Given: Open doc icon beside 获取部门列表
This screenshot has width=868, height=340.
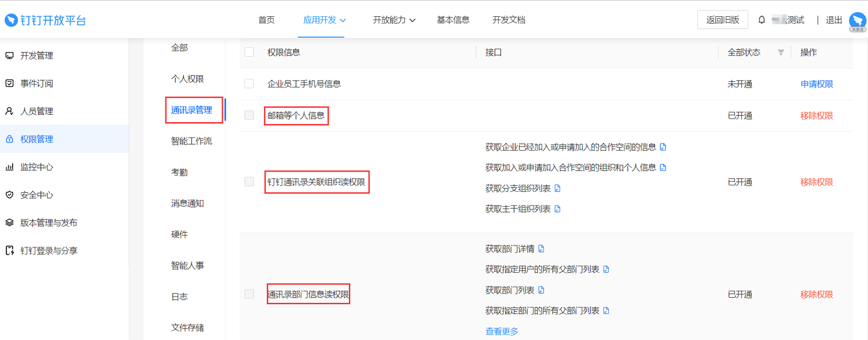Looking at the screenshot, I should [542, 290].
